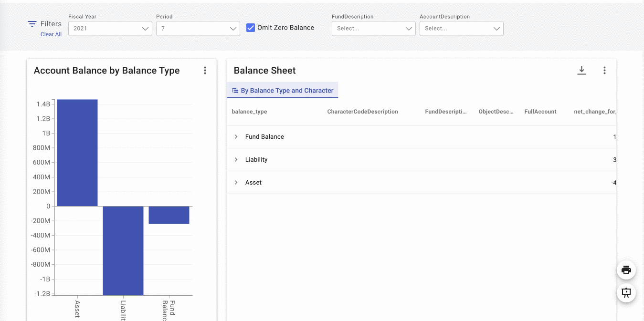Image resolution: width=644 pixels, height=321 pixels.
Task: Click the Account Balance by Balance Type title
Action: click(x=107, y=71)
